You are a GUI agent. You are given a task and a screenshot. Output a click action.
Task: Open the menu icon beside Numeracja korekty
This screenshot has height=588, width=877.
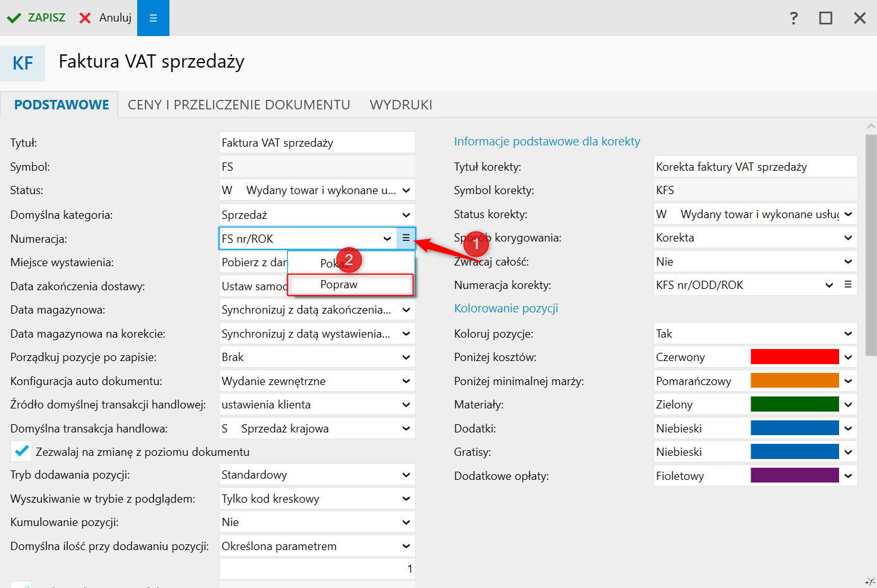pos(848,285)
